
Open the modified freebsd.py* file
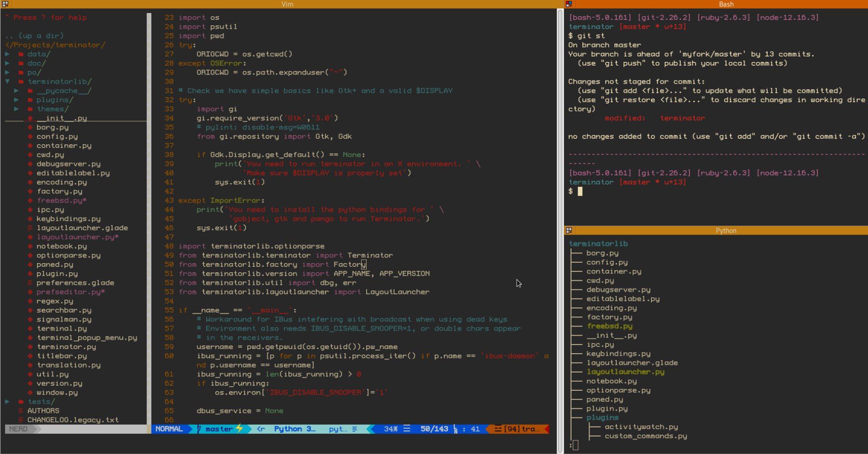[x=61, y=201]
